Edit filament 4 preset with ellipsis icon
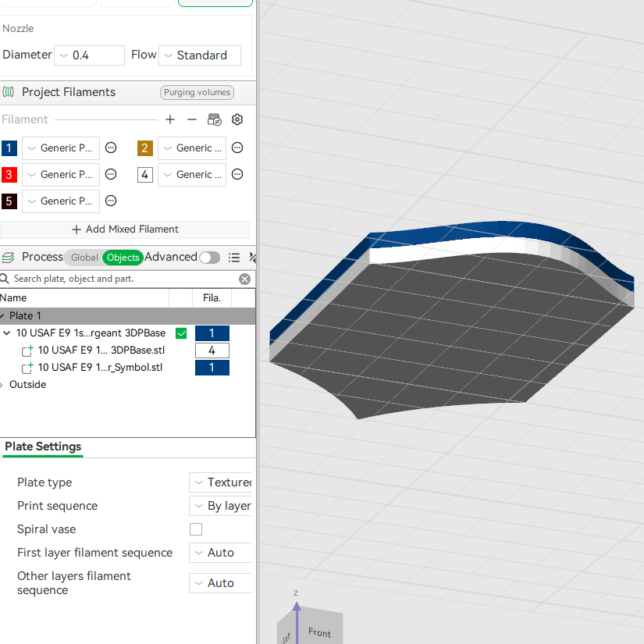This screenshot has width=644, height=644. point(237,175)
